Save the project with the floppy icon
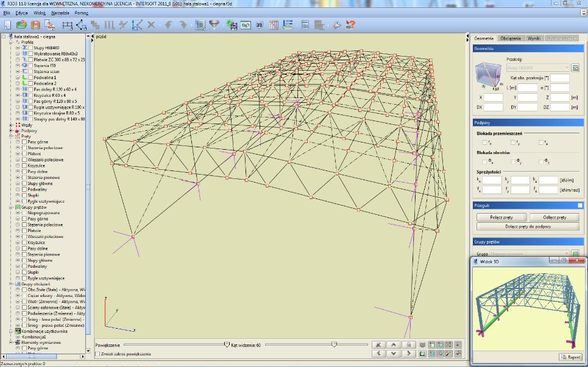The height and width of the screenshot is (367, 588). click(x=35, y=25)
